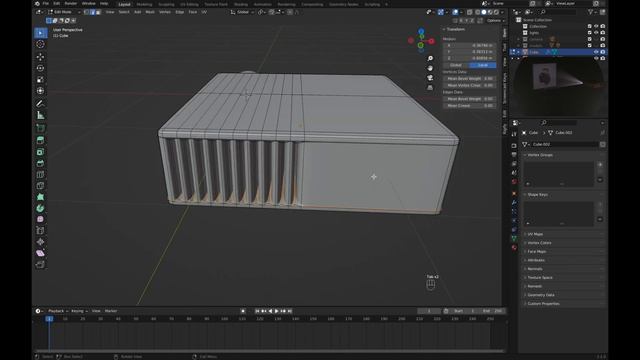Screen dimensions: 640x360
Task: Add a new vertex group
Action: 600,164
